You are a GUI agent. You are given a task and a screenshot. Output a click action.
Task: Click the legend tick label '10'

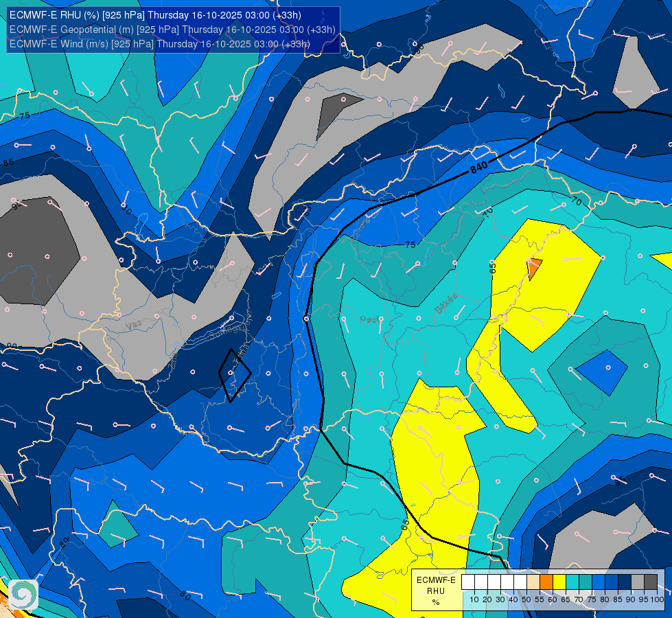pos(474,599)
